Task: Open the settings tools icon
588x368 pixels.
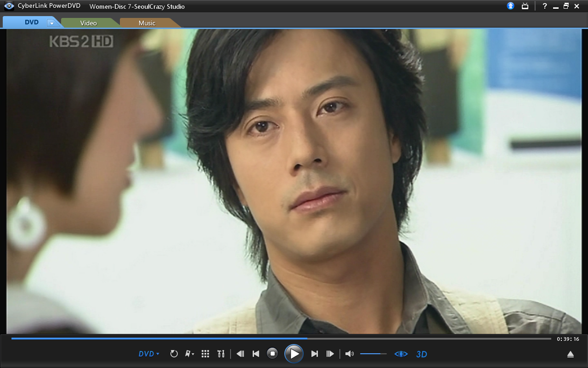Action: point(221,354)
